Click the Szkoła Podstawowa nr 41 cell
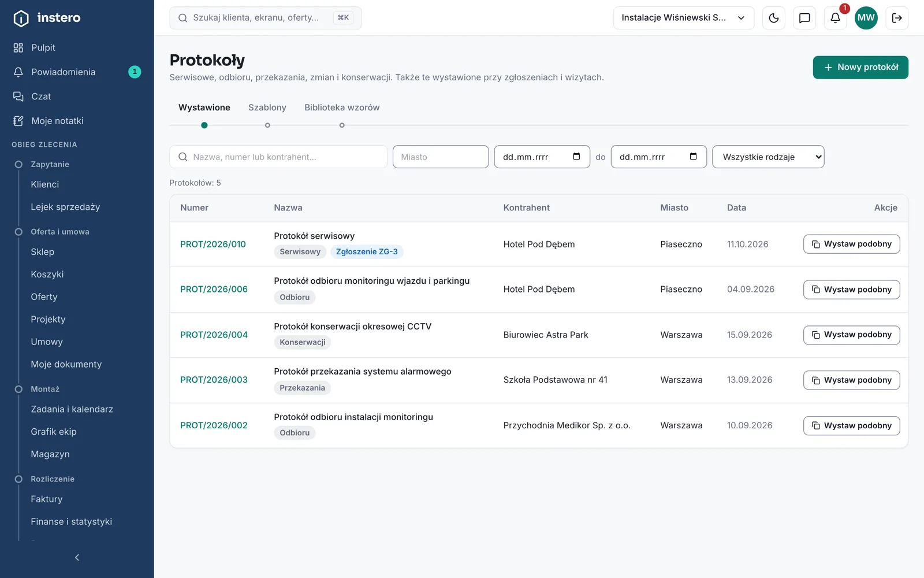This screenshot has height=578, width=924. (x=555, y=380)
